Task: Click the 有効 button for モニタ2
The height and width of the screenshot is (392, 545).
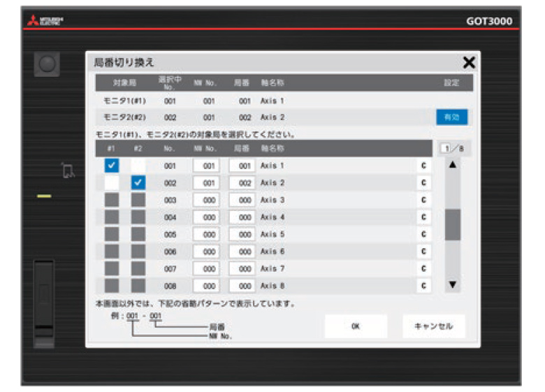Action: (452, 117)
